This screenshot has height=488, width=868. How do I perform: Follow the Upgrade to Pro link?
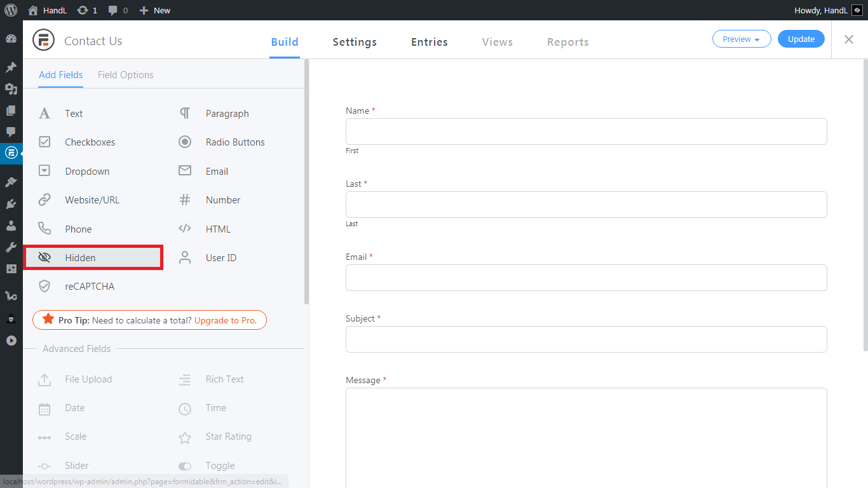[x=226, y=320]
